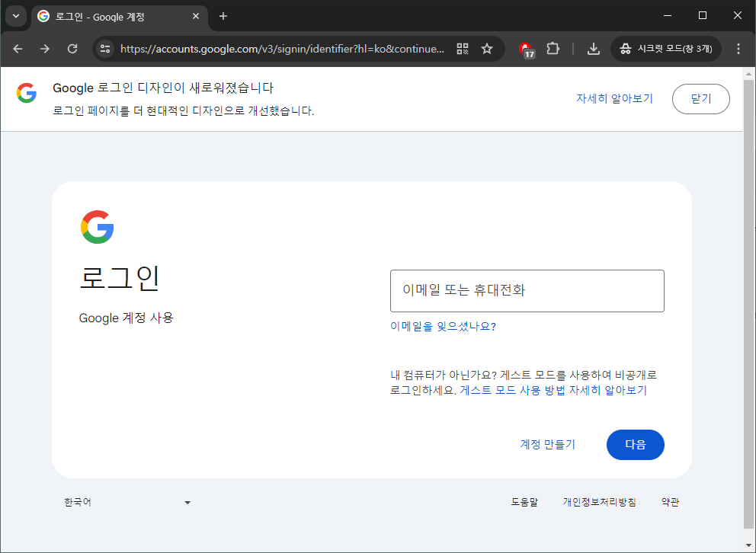
Task: Focus the 이메일 또는 휴대전화 input field
Action: [x=527, y=291]
